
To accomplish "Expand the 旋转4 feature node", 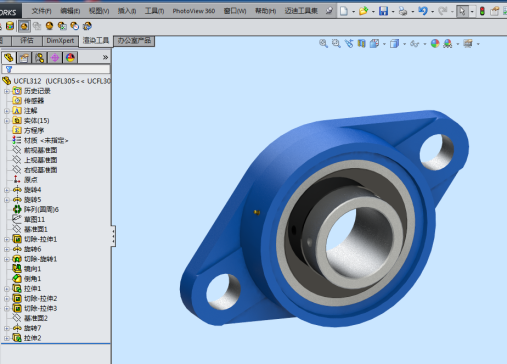I will [x=6, y=190].
